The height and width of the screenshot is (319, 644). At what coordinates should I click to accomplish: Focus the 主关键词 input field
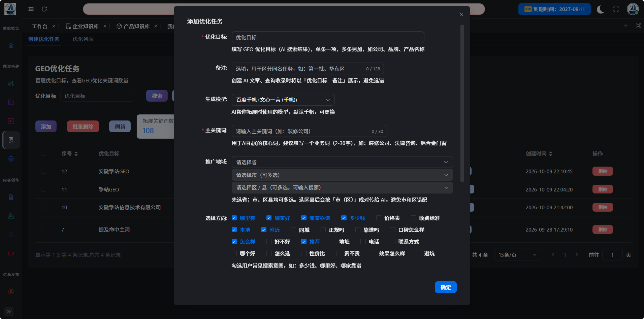(309, 131)
